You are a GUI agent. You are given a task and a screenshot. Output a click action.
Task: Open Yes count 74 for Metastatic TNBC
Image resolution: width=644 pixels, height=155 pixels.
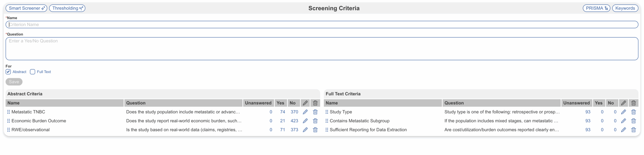283,112
